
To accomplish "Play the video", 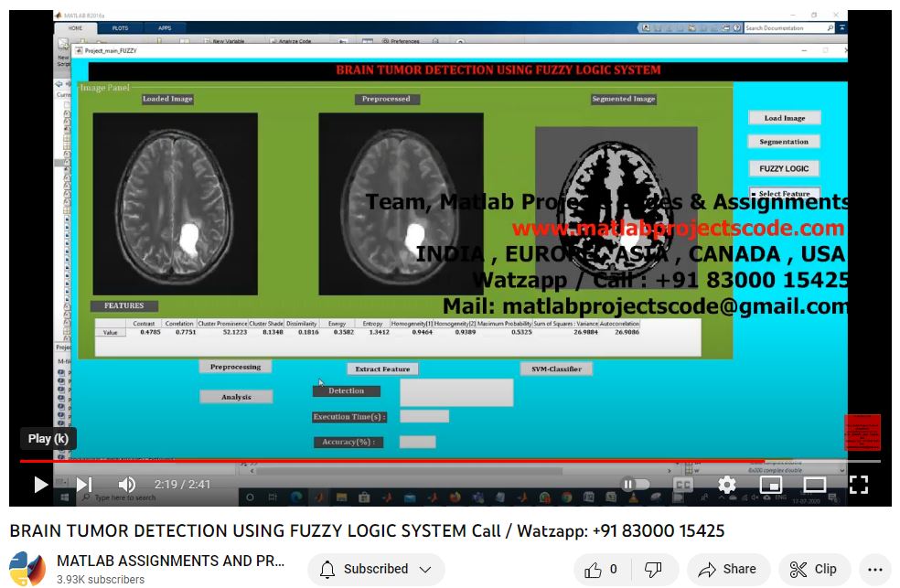I will tap(40, 485).
